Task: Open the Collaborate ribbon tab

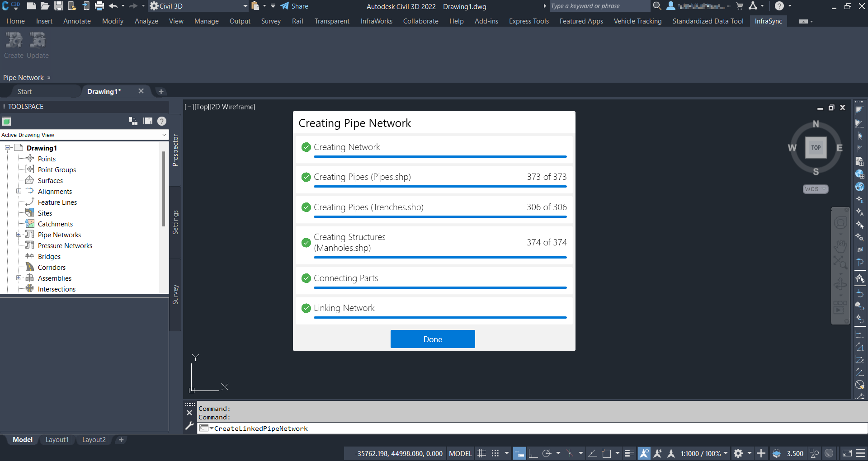Action: click(x=421, y=21)
